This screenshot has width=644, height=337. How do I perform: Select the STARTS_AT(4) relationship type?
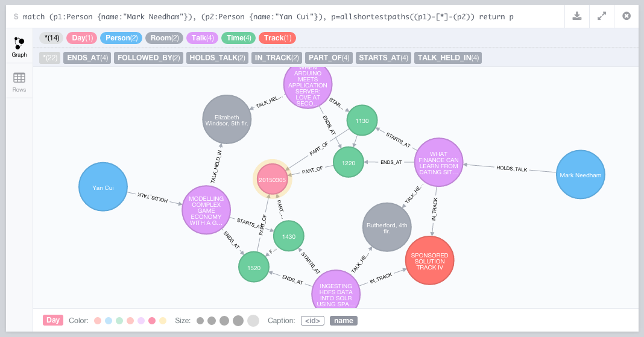point(383,58)
